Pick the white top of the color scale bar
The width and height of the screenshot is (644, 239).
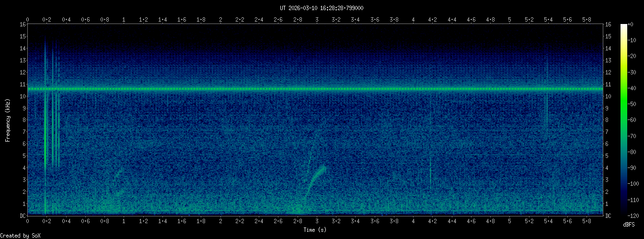click(x=623, y=26)
